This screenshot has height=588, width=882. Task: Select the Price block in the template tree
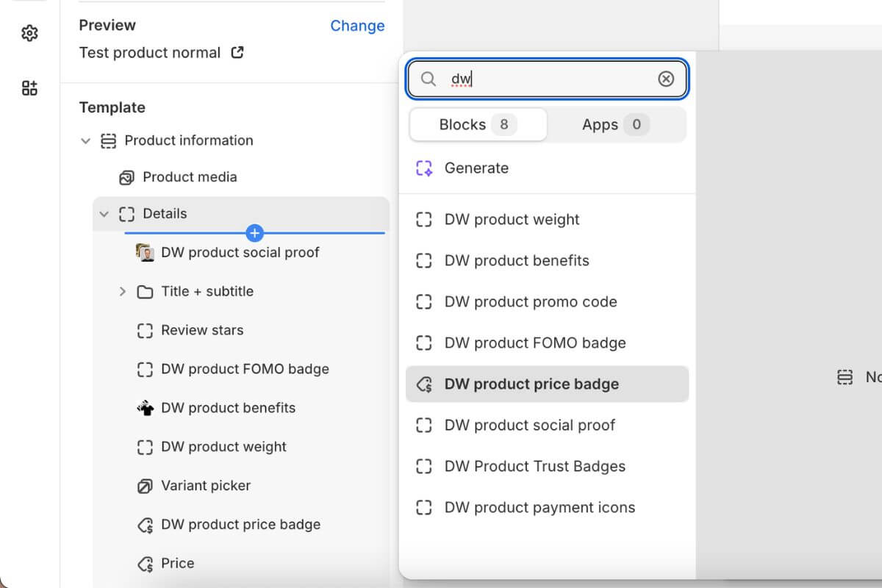(178, 564)
